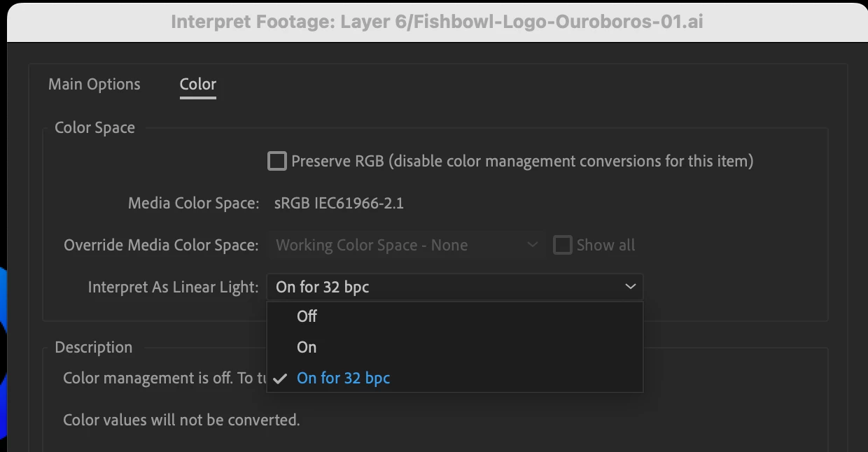Click the Interpret As Linear Light combo box
The image size is (868, 452).
click(448, 287)
